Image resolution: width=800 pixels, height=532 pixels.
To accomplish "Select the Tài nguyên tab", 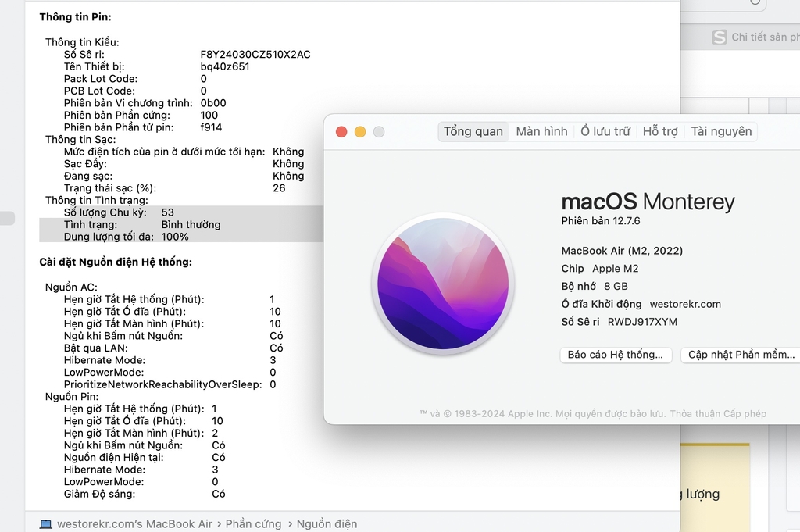I will (x=721, y=131).
